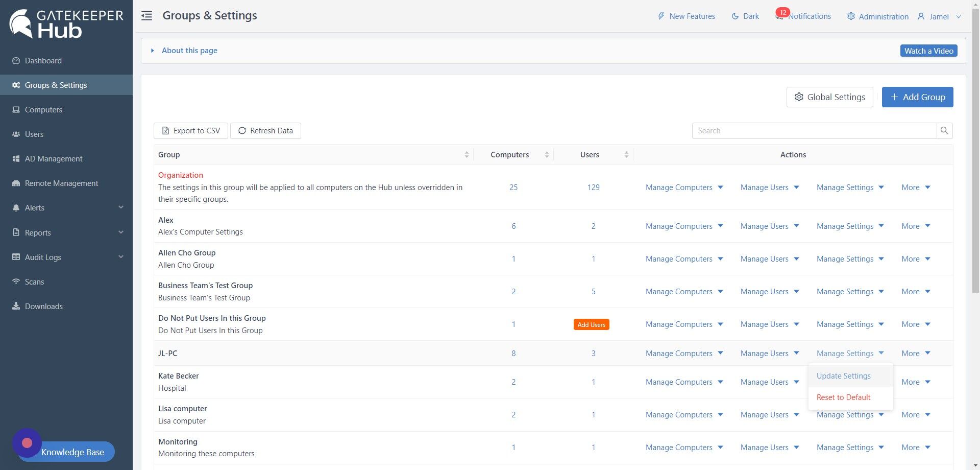Viewport: 980px width, 470px height.
Task: Open Manage Computers dropdown for Organization
Action: [x=684, y=187]
